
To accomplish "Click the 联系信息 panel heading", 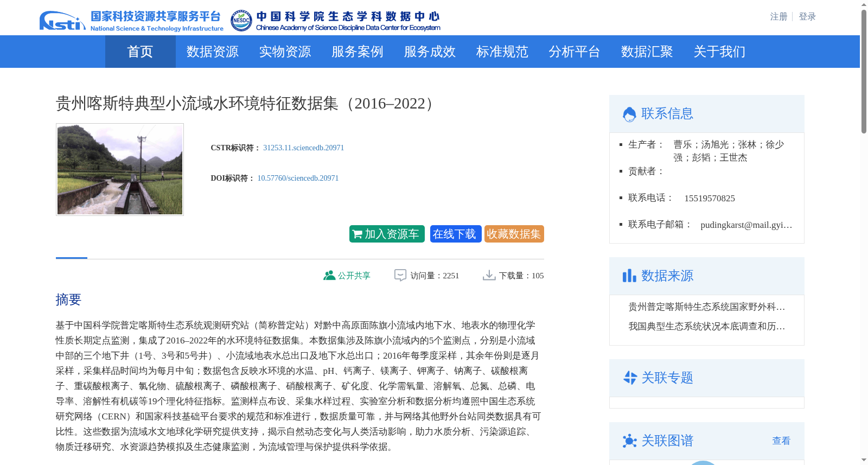I will tap(667, 113).
